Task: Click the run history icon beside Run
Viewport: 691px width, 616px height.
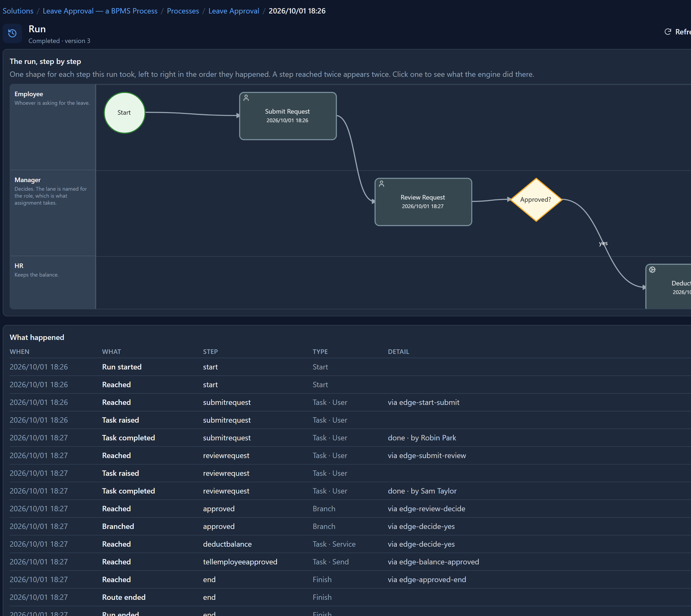Action: (x=13, y=33)
